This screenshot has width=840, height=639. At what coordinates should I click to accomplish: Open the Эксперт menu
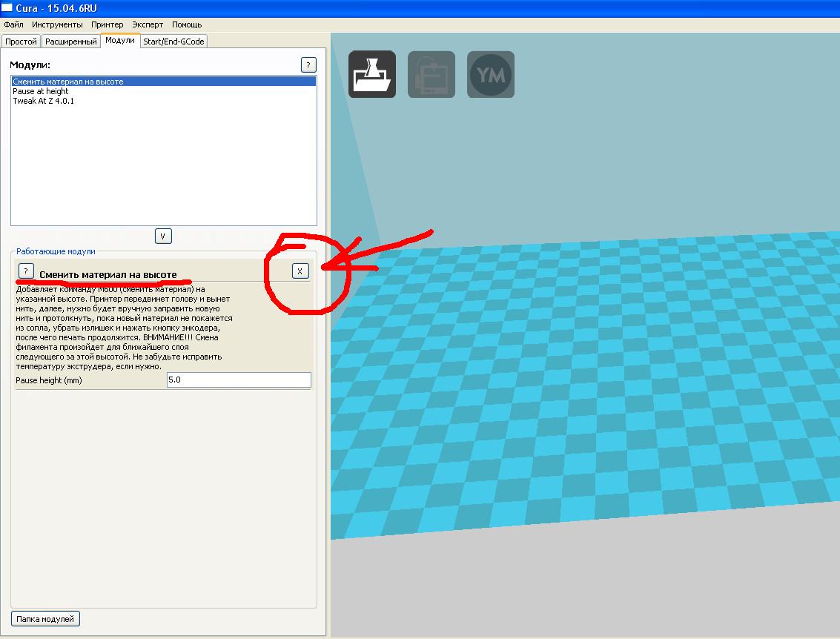(x=148, y=24)
